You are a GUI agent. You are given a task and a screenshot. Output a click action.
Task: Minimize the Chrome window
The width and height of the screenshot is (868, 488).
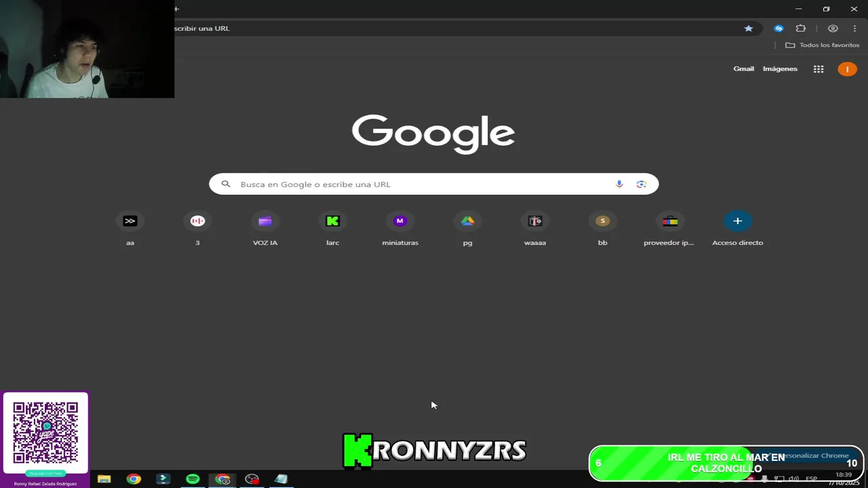[799, 9]
